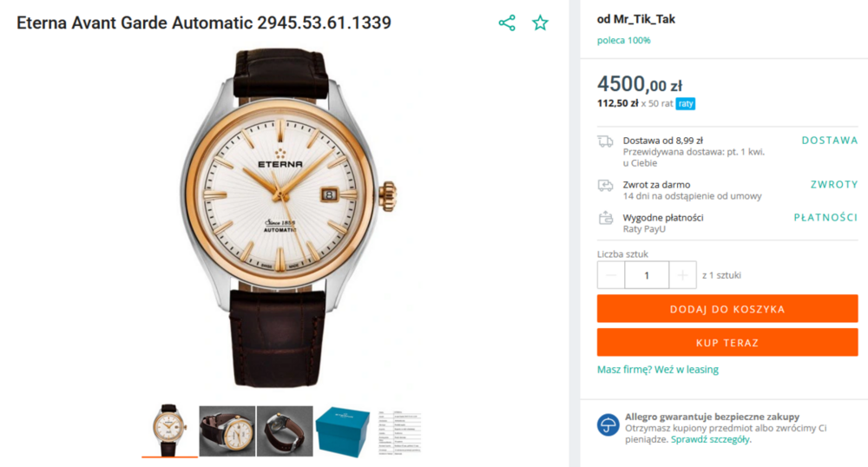
Task: Add listing to favorites with star icon
Action: (x=541, y=23)
